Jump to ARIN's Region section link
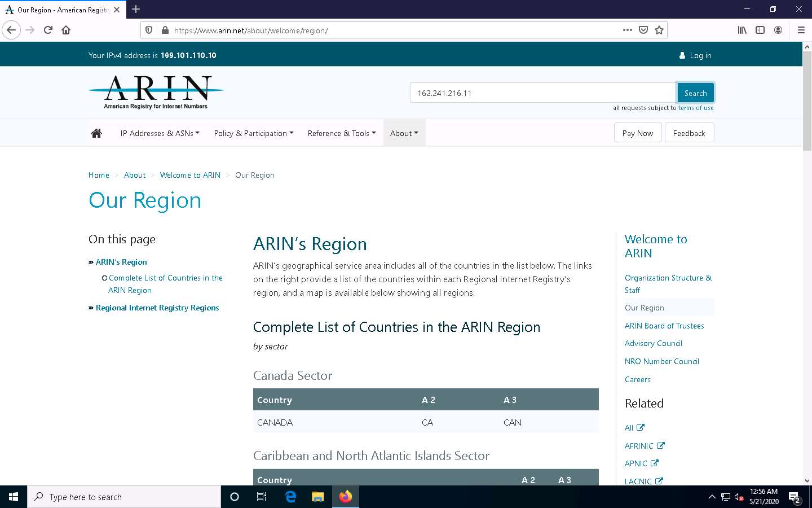The width and height of the screenshot is (812, 508). tap(121, 262)
